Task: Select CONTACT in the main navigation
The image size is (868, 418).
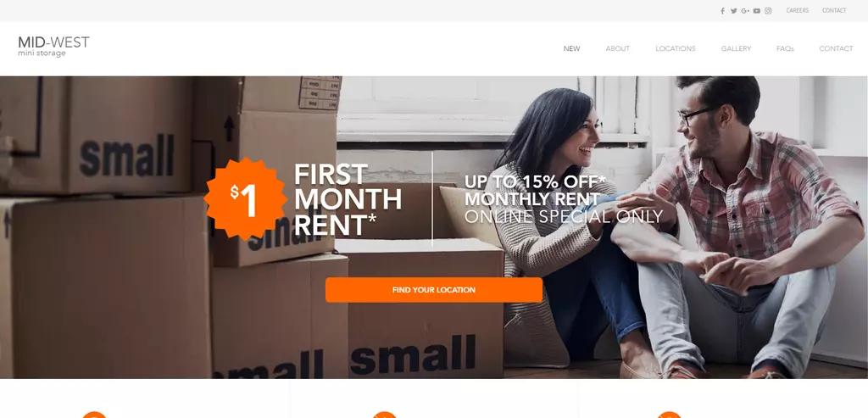Action: pyautogui.click(x=836, y=48)
